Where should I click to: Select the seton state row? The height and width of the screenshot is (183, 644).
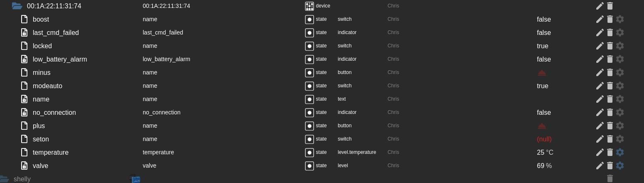point(41,139)
